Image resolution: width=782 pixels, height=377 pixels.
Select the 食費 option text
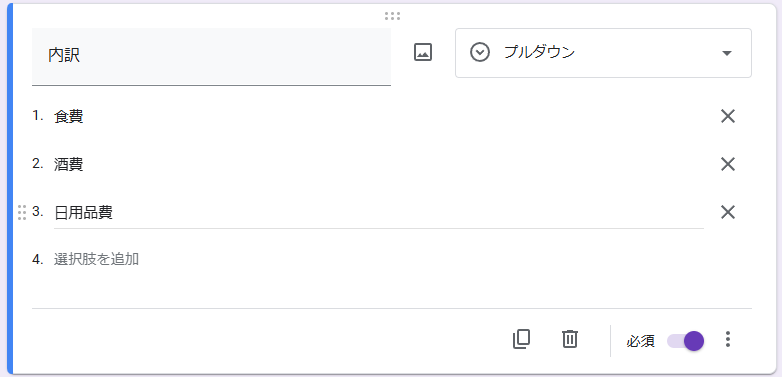69,117
